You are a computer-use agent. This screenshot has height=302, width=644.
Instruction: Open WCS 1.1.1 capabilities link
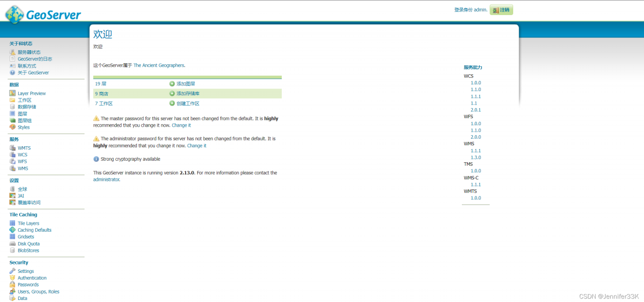click(x=476, y=96)
